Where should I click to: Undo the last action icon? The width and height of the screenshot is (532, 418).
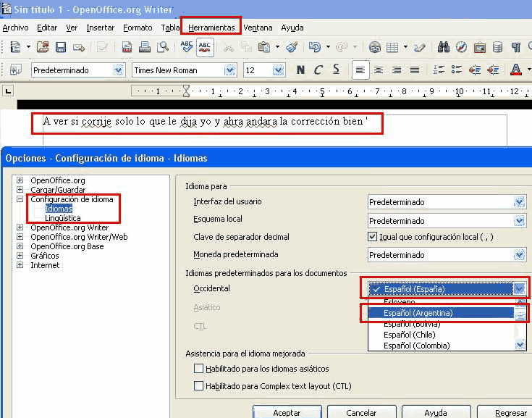click(x=315, y=47)
